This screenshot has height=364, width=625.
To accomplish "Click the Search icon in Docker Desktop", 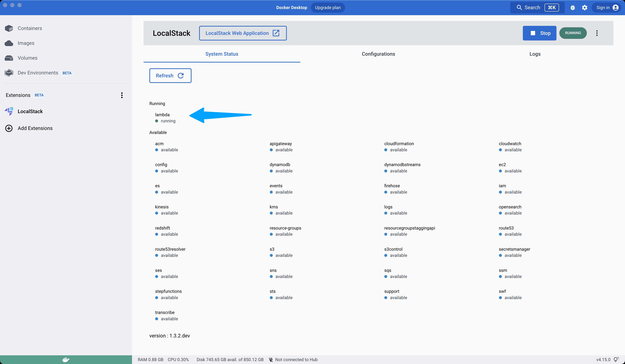I will tap(519, 7).
